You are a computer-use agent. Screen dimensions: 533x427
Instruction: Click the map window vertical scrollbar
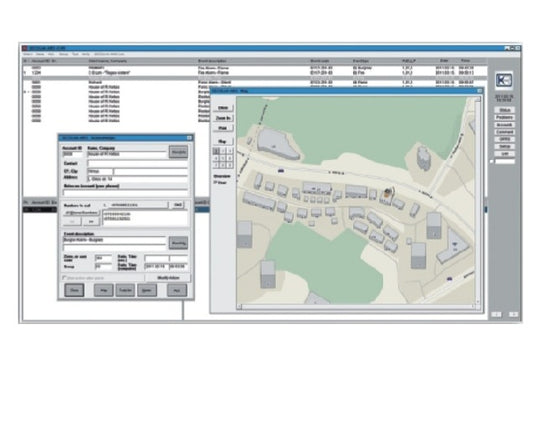coord(478,200)
